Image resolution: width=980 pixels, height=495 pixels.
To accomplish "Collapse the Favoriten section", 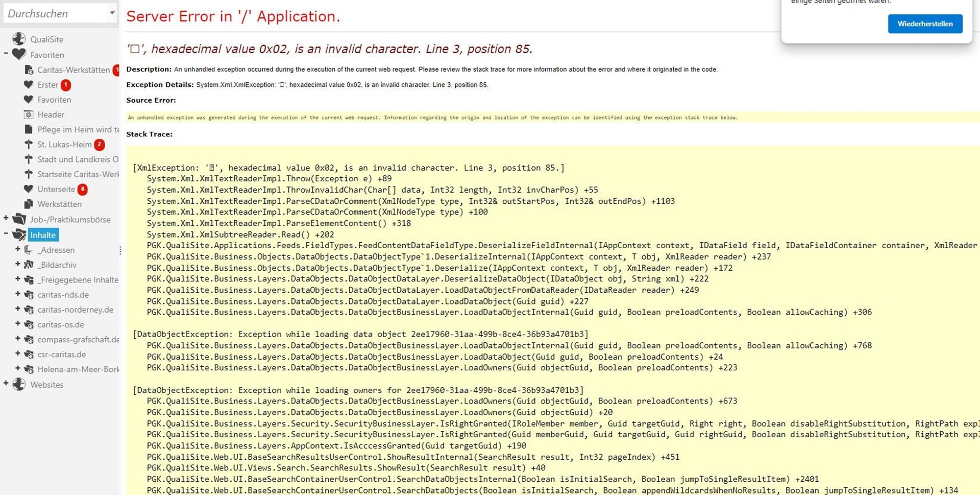I will pos(6,53).
